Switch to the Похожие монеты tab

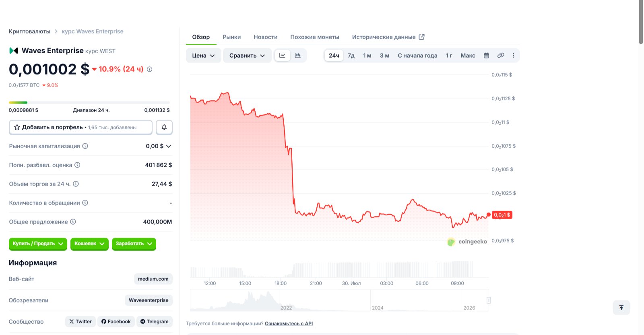click(x=315, y=37)
